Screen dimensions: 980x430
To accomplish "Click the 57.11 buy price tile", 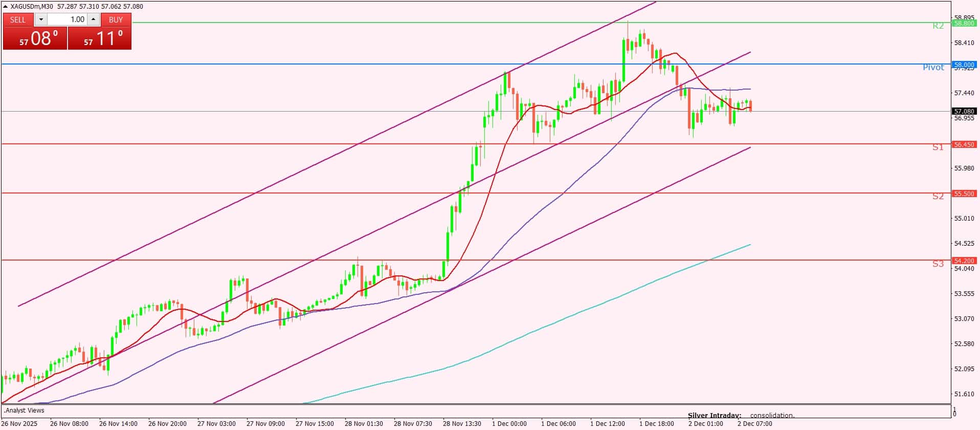I will [100, 38].
